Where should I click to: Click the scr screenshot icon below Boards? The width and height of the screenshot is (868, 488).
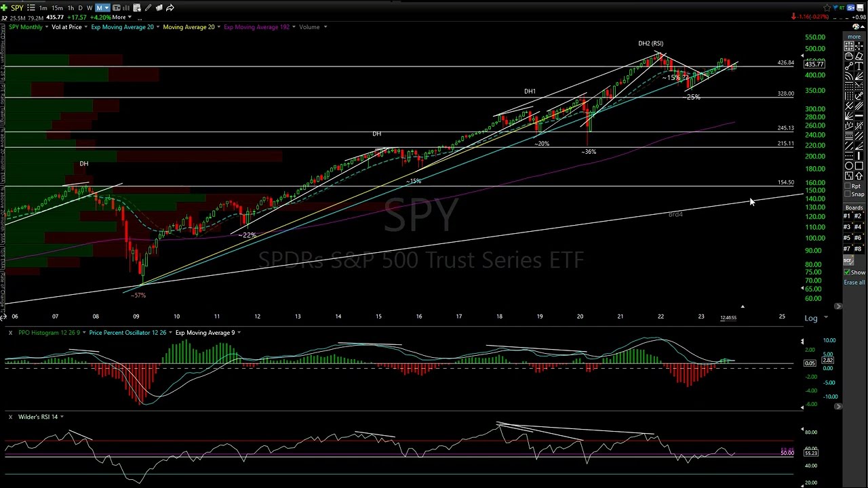(x=848, y=260)
